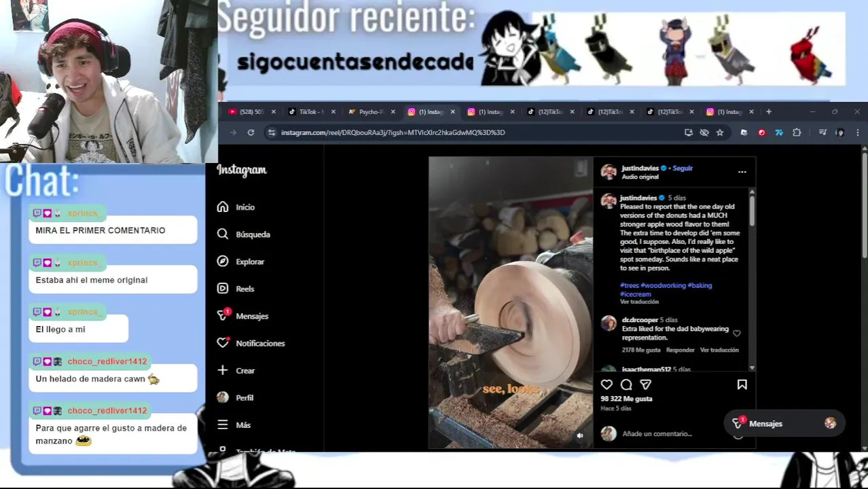Open Notificaciones heart icon

tap(223, 343)
